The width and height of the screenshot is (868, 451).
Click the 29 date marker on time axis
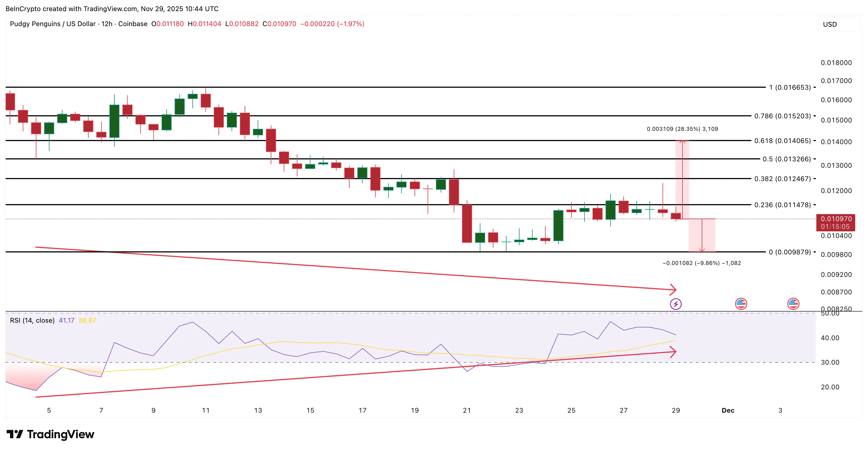676,410
